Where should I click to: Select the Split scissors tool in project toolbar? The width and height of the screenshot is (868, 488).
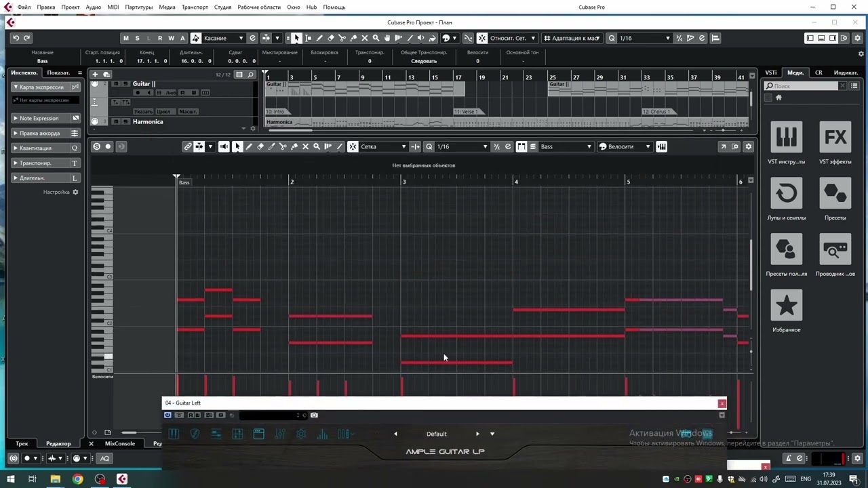point(342,38)
